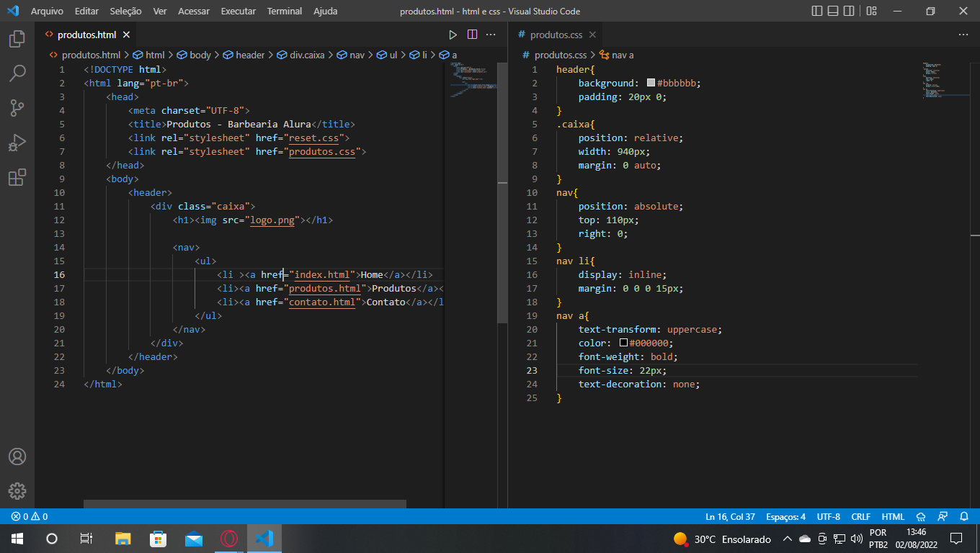Open the #000000 color swatch picker
The image size is (980, 553).
click(623, 343)
